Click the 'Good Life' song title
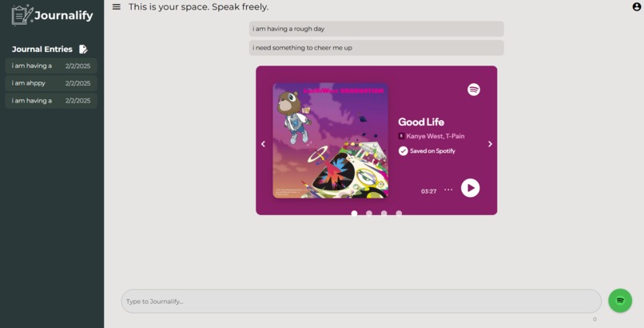 point(421,122)
